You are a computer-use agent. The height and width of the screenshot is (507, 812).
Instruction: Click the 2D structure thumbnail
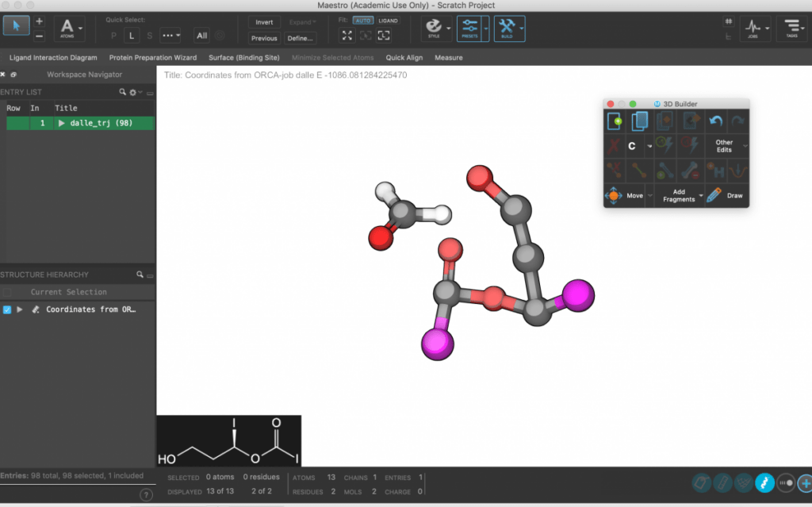(x=229, y=440)
